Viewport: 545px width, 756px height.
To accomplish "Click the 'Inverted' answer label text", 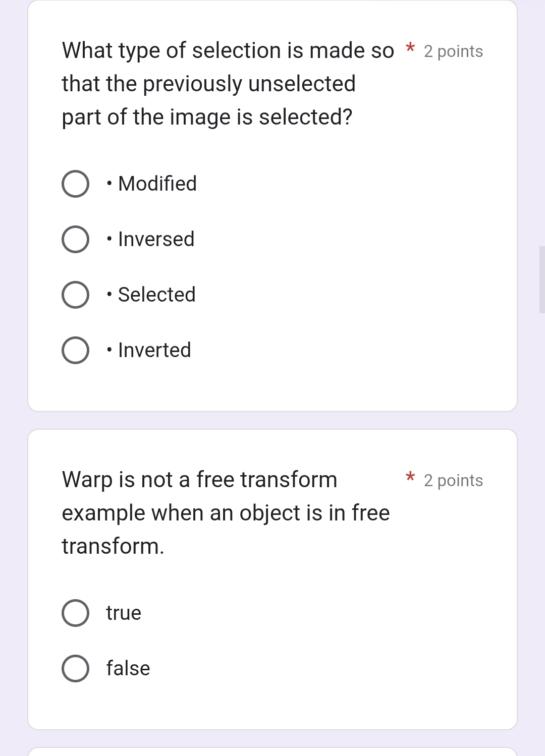I will (x=154, y=351).
